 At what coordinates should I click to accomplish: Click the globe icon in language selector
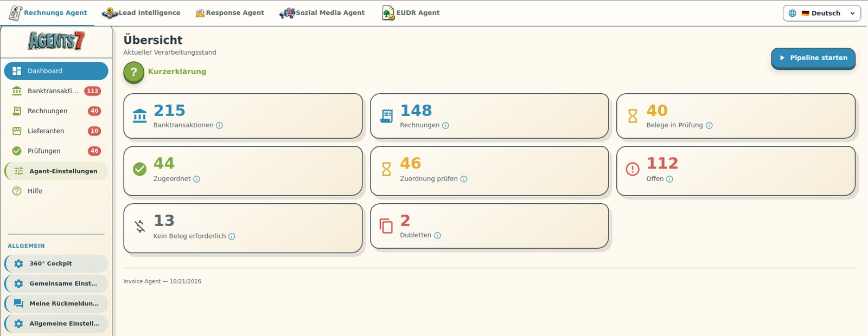pos(793,13)
